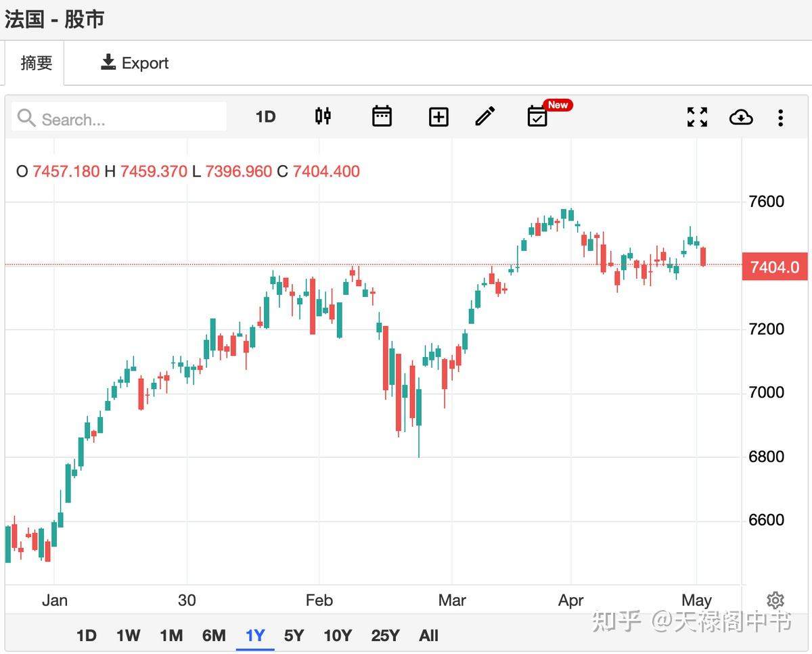Screen dimensions: 812x654
Task: Select the 1W time range
Action: 128,636
